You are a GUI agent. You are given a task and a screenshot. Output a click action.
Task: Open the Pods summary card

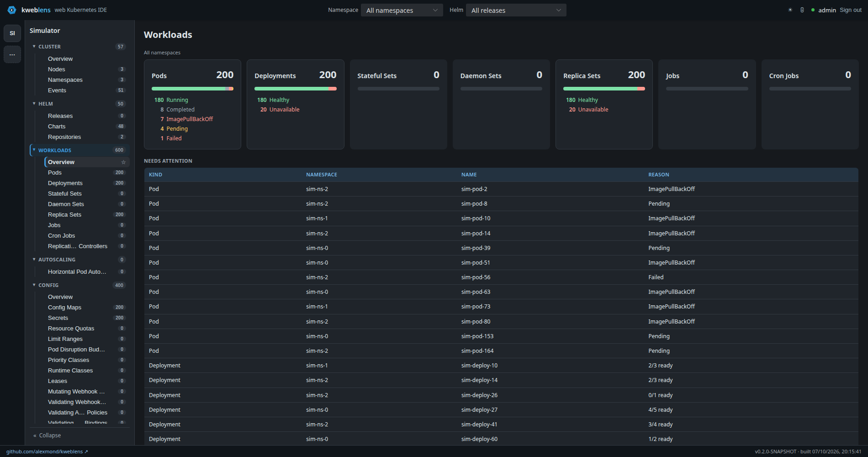coord(192,104)
